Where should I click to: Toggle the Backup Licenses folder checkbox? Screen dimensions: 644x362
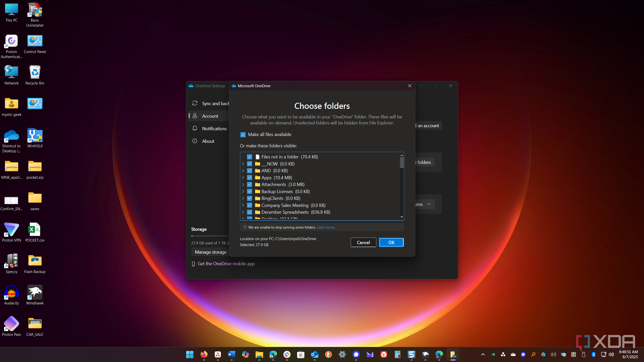coord(250,192)
